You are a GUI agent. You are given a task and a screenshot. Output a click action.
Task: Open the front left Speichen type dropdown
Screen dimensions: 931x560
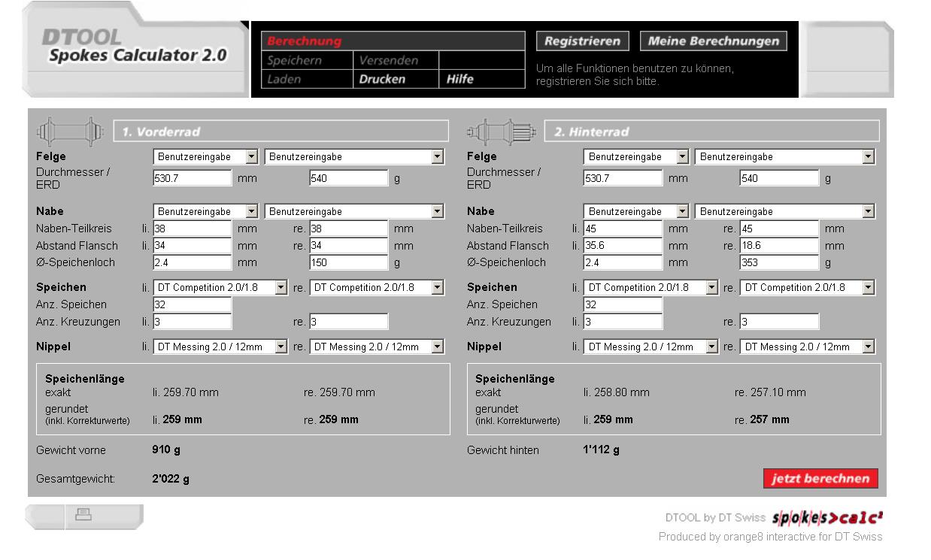tap(220, 288)
